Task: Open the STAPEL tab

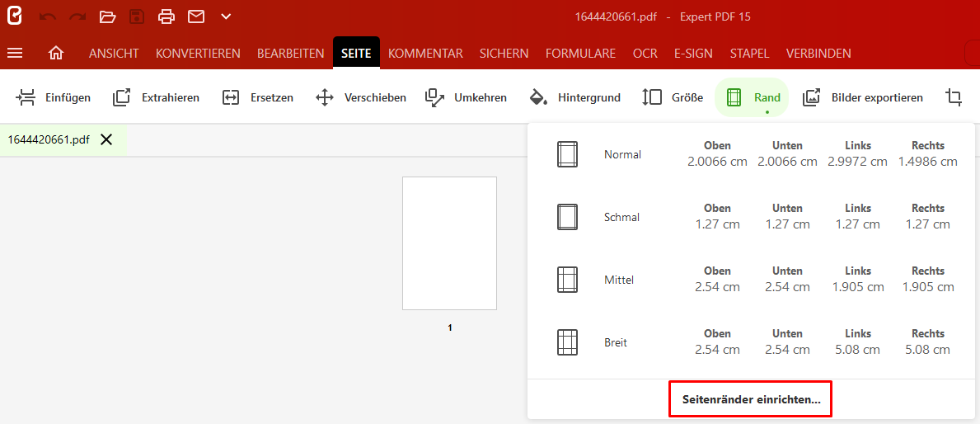Action: tap(749, 54)
